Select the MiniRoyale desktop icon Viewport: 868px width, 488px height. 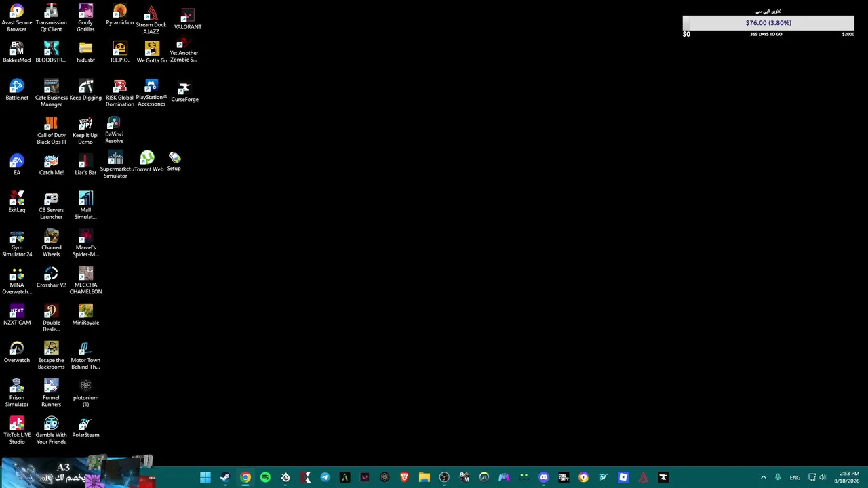click(x=85, y=314)
